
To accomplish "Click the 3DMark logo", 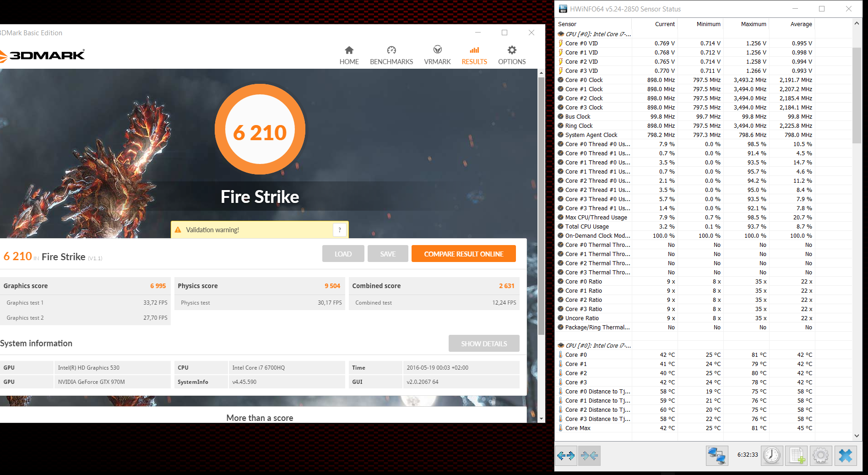I will click(x=42, y=55).
